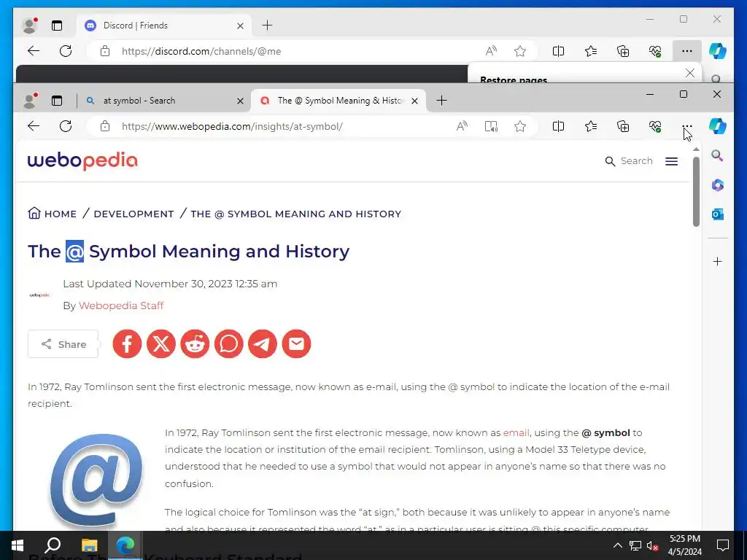Share article by email icon

coord(296,344)
